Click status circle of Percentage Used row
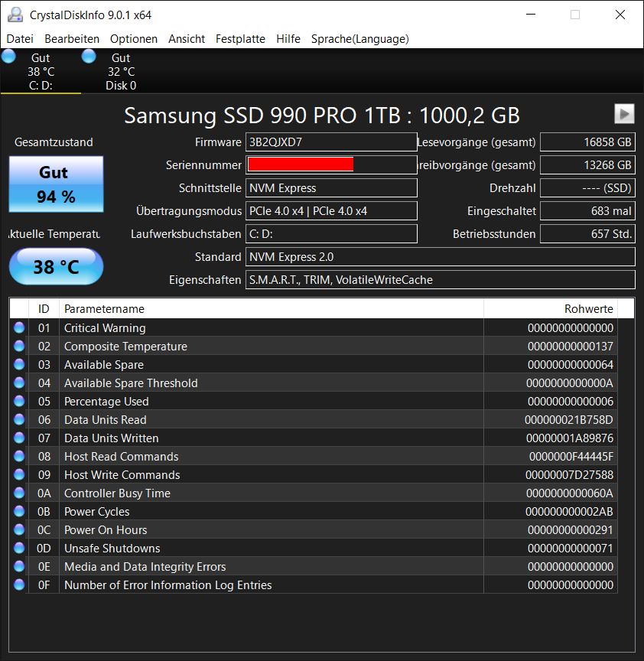 point(19,401)
